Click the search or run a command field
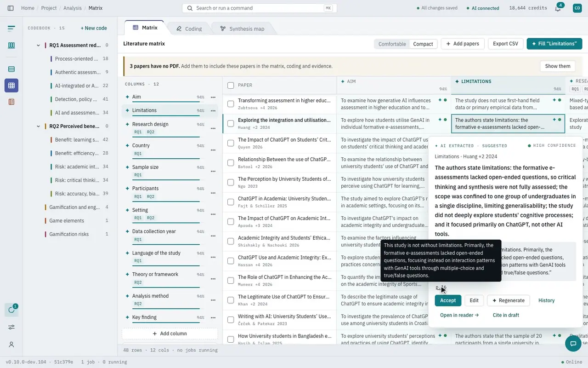 [260, 8]
